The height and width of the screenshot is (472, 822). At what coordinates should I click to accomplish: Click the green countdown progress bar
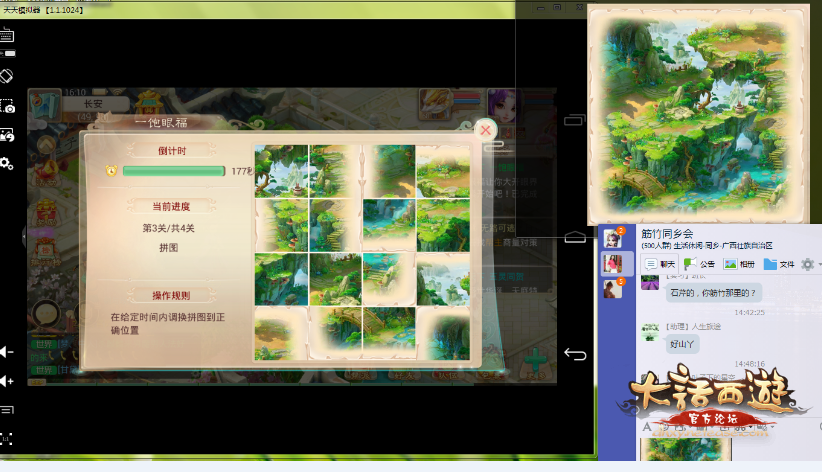(x=174, y=171)
